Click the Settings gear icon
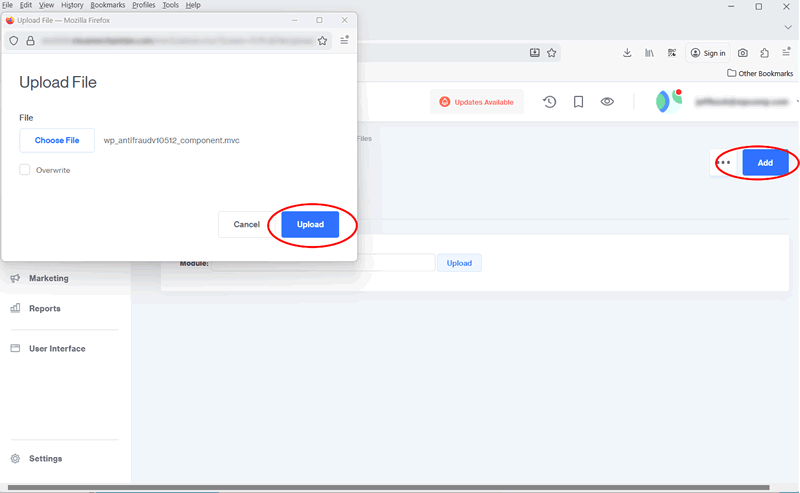800x493 pixels. (15, 458)
